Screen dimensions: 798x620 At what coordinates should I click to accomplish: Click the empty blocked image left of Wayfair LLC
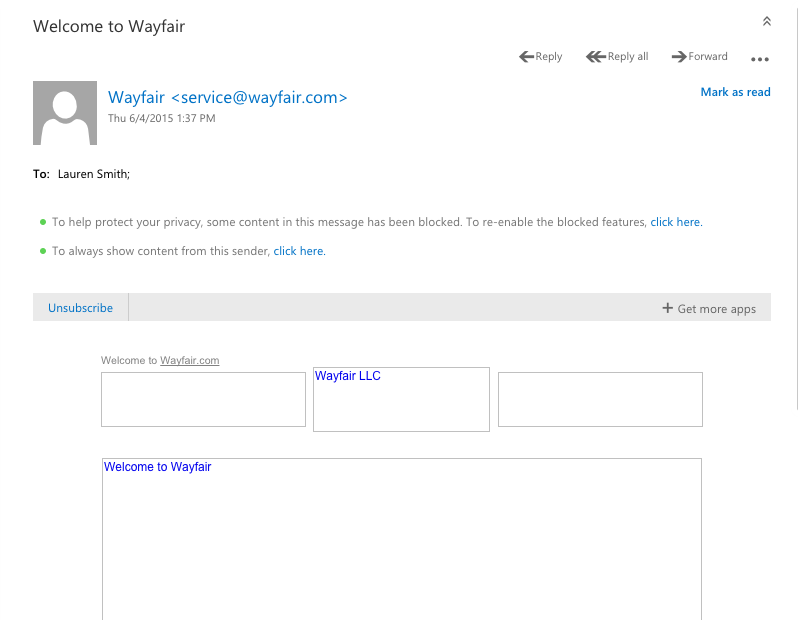point(204,400)
